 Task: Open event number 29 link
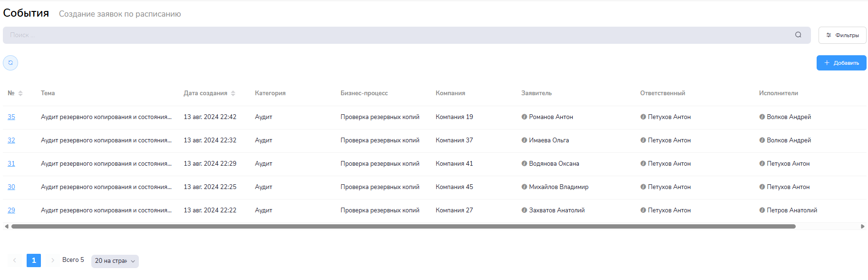coord(11,210)
